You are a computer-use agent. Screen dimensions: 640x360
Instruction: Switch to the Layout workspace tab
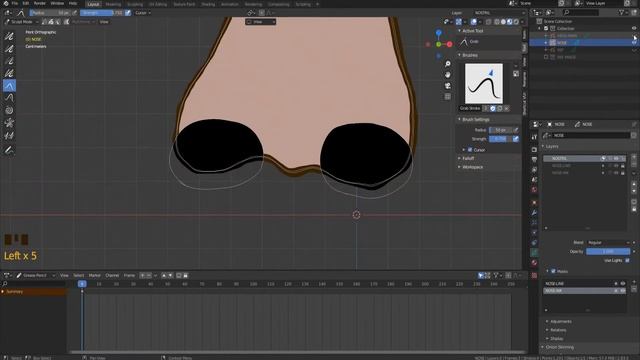pos(93,4)
